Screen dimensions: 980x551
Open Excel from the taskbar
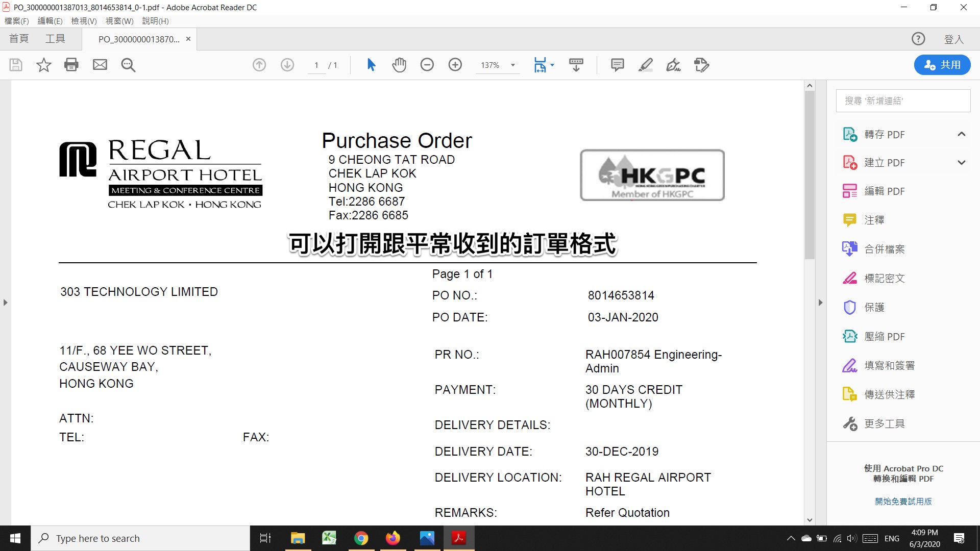(x=329, y=538)
